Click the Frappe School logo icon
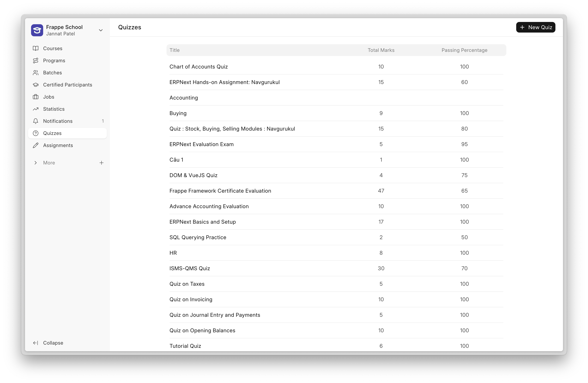Viewport: 588px width, 383px height. click(x=37, y=30)
